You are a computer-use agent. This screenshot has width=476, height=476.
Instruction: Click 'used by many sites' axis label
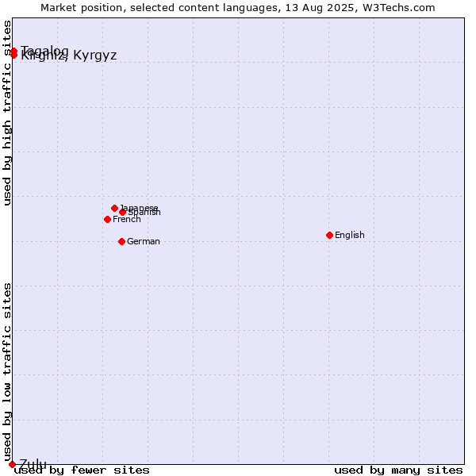click(x=398, y=470)
